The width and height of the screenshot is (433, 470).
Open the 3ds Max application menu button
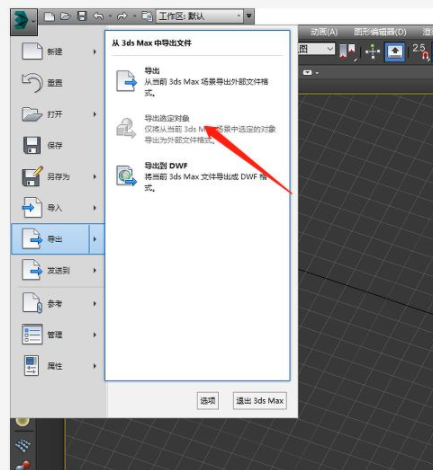coord(24,21)
